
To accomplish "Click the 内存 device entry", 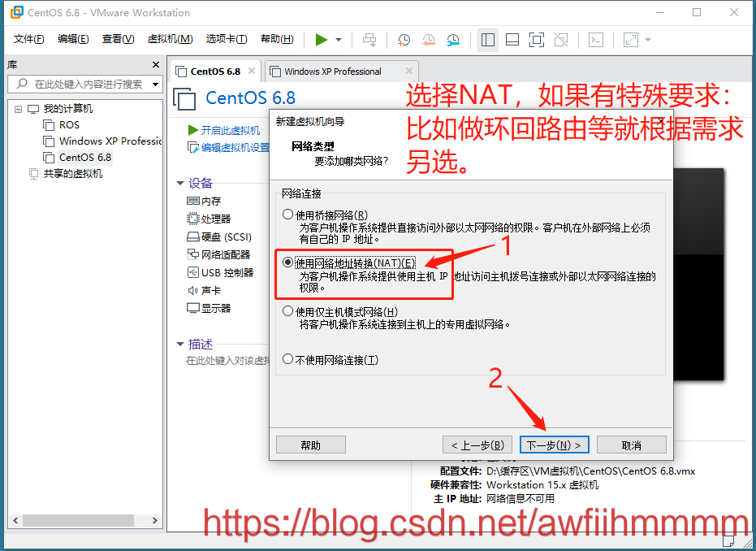I will 204,201.
